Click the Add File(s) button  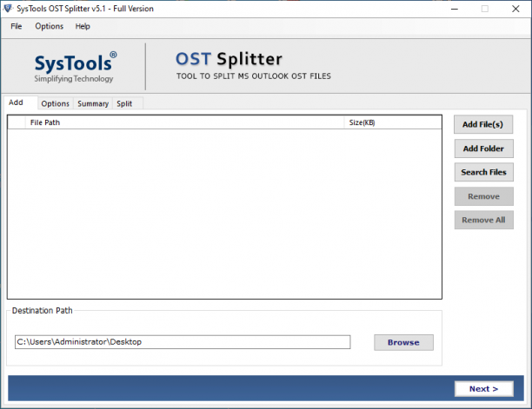tap(483, 124)
